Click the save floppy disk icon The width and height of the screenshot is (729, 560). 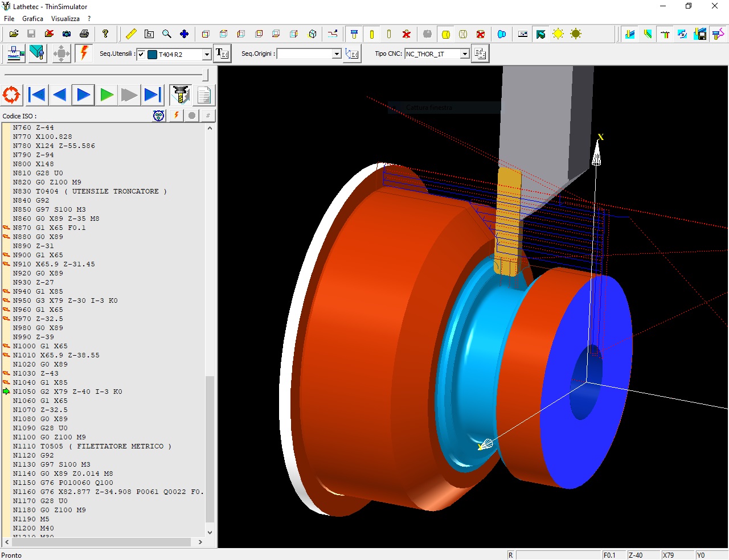click(31, 34)
